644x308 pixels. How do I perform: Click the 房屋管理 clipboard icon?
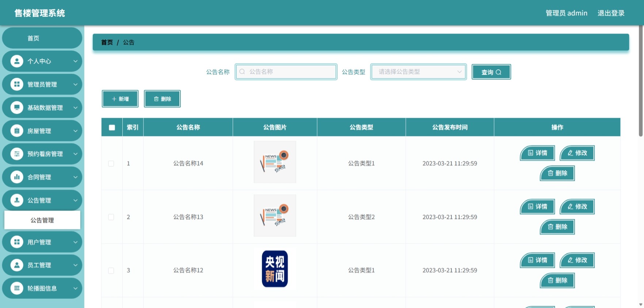[17, 131]
